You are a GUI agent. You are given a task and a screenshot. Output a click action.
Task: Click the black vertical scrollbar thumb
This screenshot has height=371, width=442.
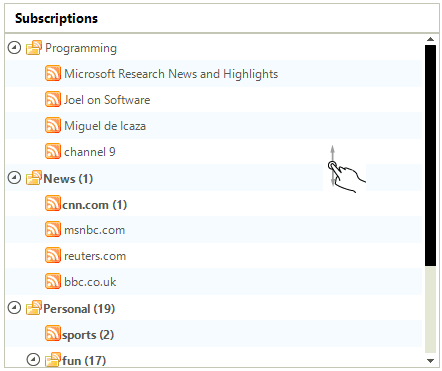pos(430,155)
